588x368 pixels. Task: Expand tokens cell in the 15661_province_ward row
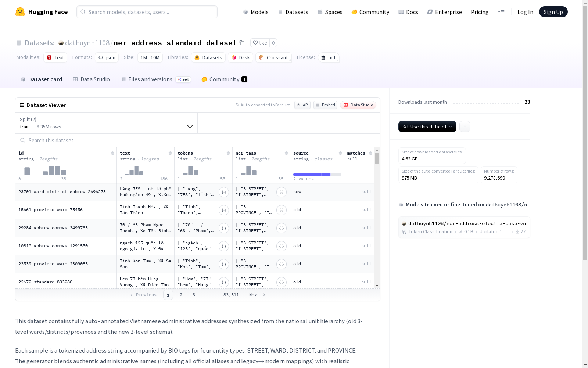click(x=224, y=210)
